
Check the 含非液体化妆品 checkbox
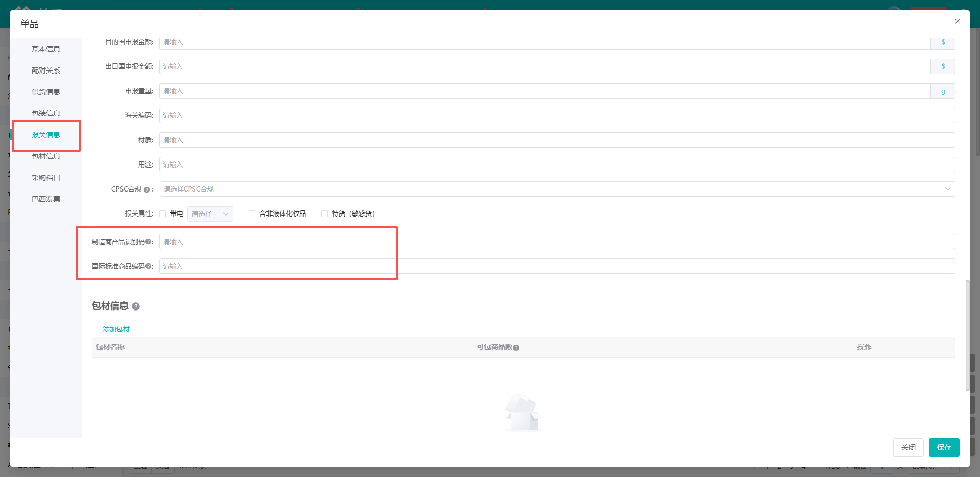pos(252,214)
